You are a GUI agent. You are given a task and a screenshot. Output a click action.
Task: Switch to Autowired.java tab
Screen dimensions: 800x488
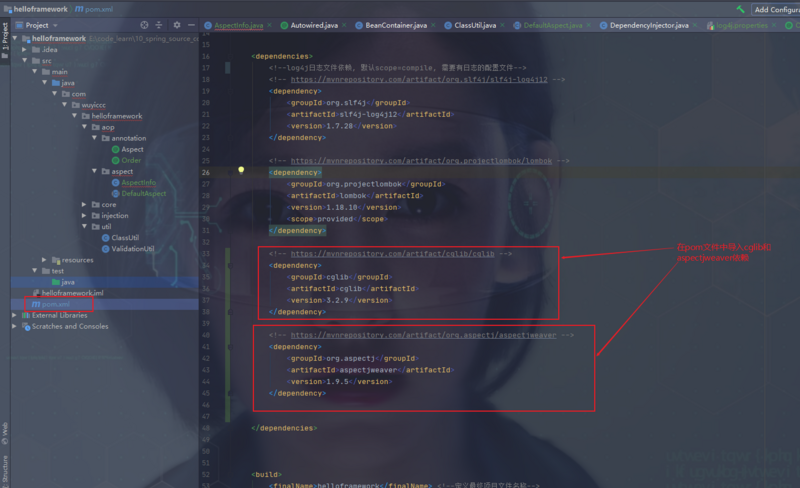click(314, 25)
